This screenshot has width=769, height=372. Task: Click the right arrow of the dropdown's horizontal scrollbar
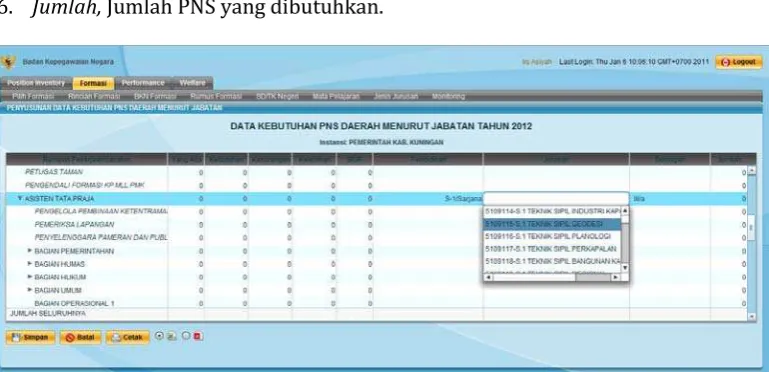click(615, 277)
